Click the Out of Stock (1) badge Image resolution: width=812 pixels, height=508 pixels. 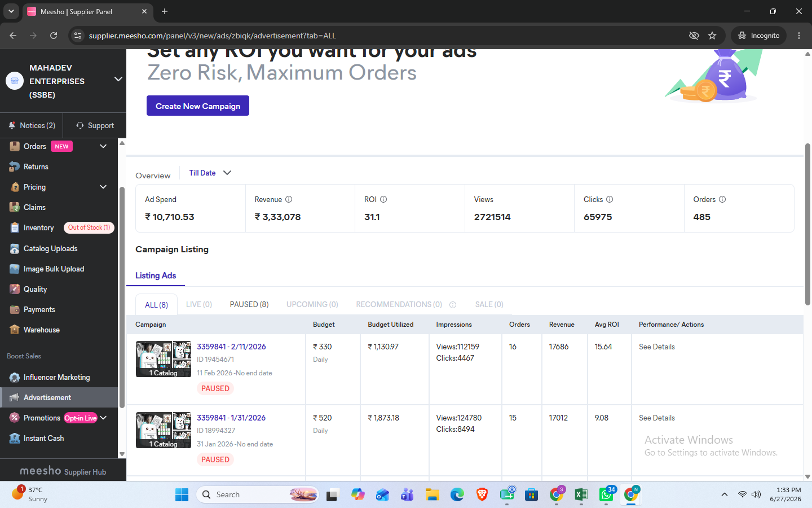(89, 227)
